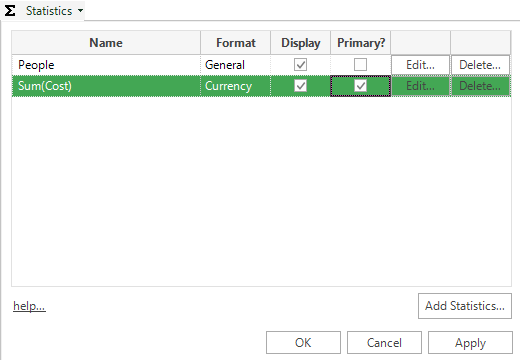Viewport: 520px width, 360px height.
Task: Enable Primary checkbox for People row
Action: (360, 65)
